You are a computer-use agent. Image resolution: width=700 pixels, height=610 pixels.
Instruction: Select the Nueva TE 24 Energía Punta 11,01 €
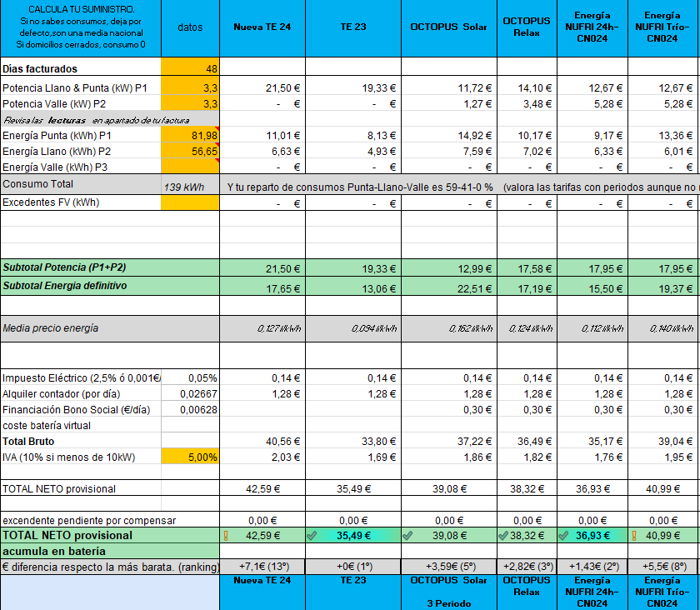coord(262,135)
